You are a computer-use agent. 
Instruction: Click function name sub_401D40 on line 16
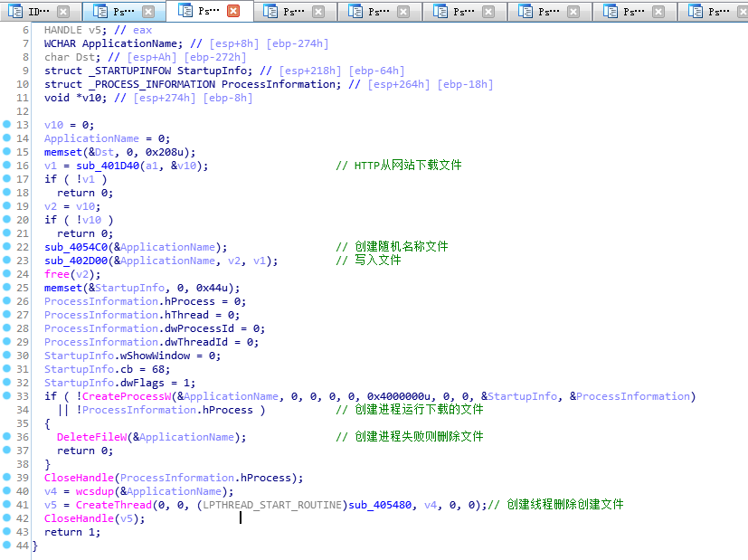tap(108, 166)
